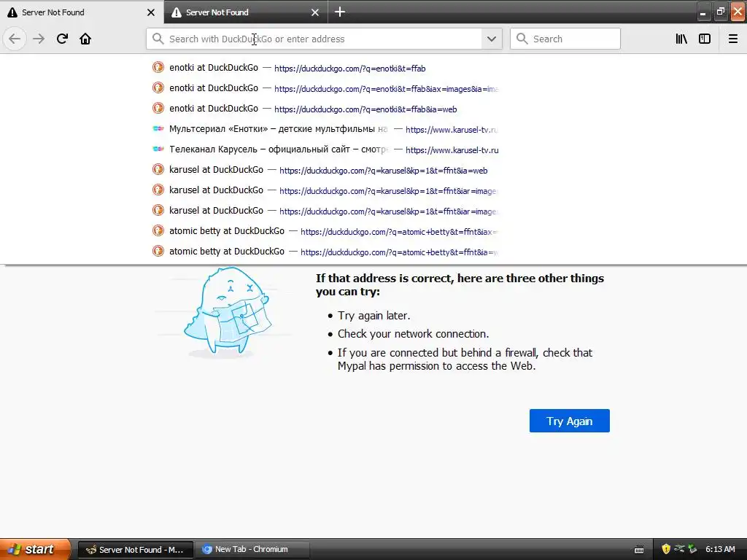Image resolution: width=747 pixels, height=560 pixels.
Task: Open a new tab with plus button
Action: click(340, 12)
